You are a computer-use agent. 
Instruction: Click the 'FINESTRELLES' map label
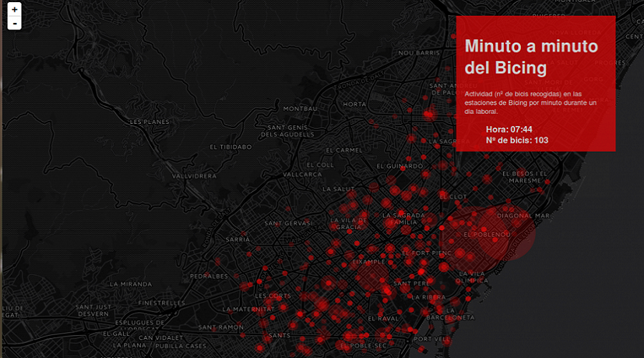click(162, 303)
